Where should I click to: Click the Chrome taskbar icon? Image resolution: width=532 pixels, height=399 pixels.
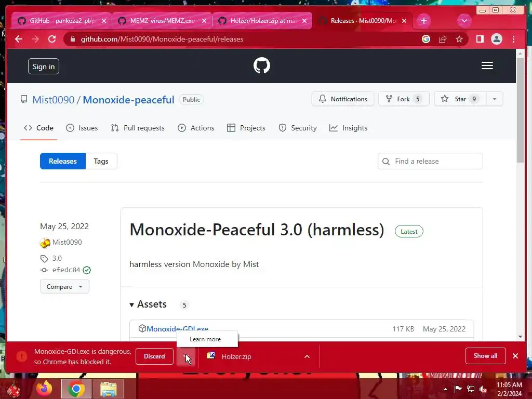[x=76, y=389]
